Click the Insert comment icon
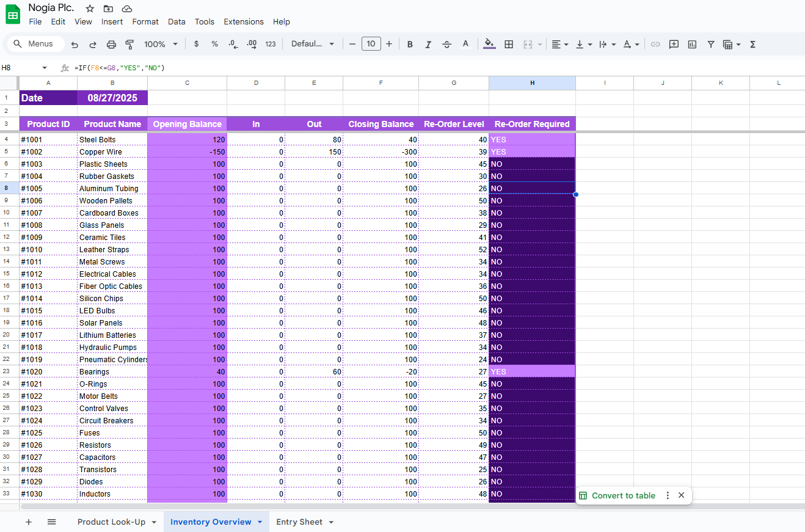This screenshot has width=805, height=532. (x=674, y=44)
